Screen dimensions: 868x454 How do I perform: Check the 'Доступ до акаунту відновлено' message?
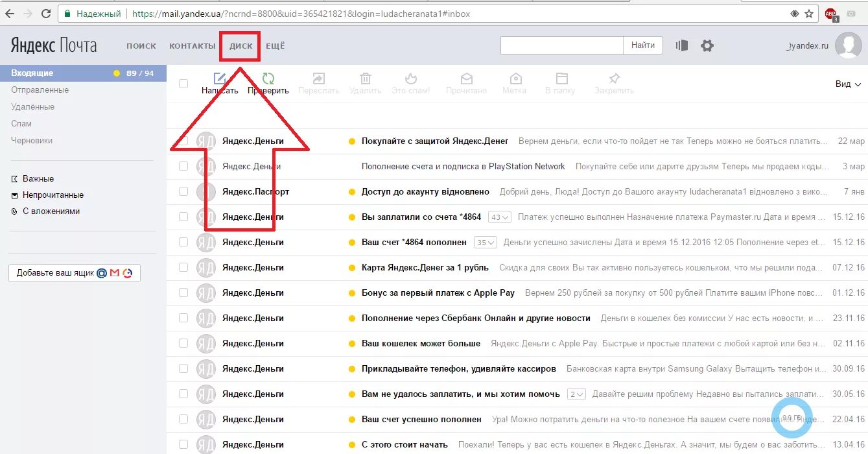(x=183, y=191)
